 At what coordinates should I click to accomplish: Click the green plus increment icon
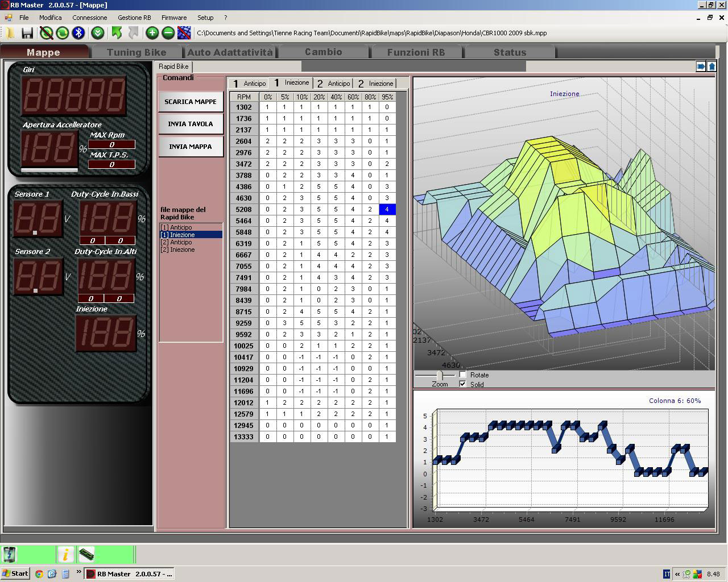[x=152, y=33]
